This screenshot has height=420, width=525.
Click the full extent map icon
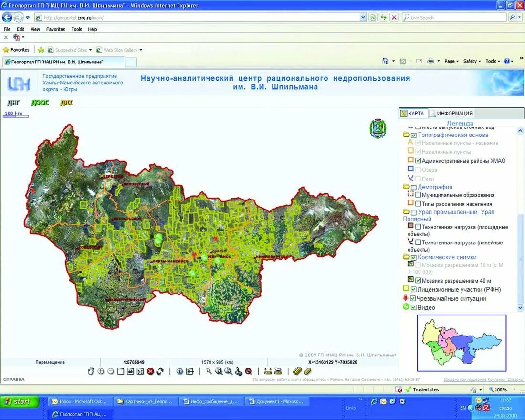[131, 371]
